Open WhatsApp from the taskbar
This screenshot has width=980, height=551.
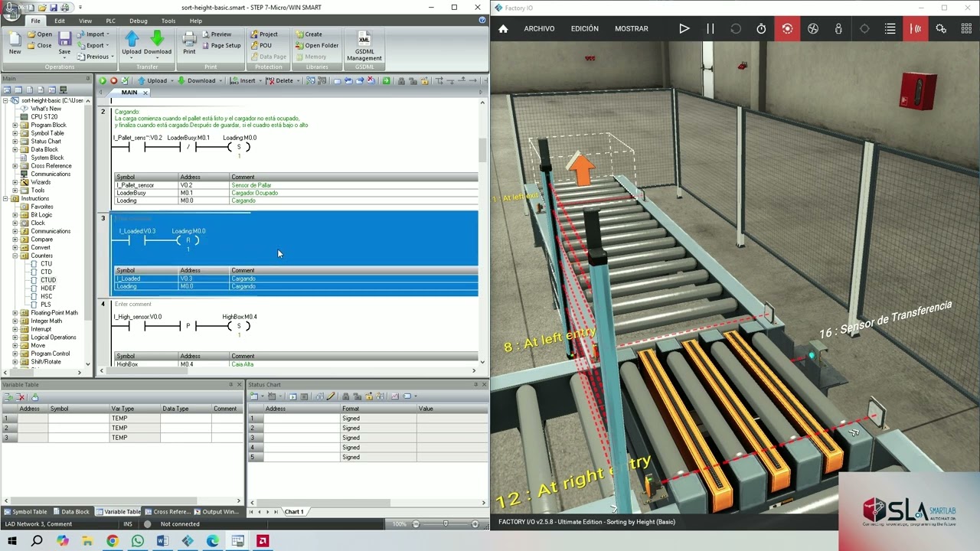(137, 541)
